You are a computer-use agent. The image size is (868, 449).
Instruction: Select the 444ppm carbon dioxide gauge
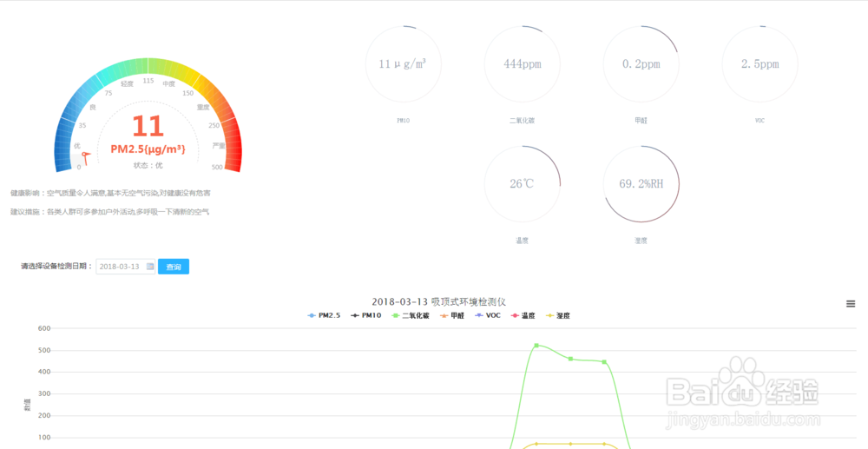click(522, 64)
